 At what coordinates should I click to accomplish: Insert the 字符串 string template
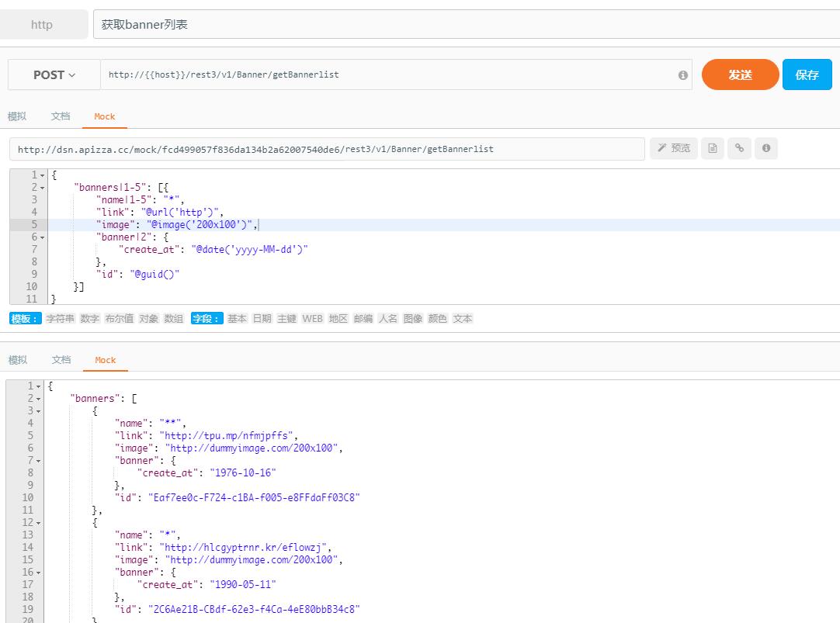click(x=61, y=319)
